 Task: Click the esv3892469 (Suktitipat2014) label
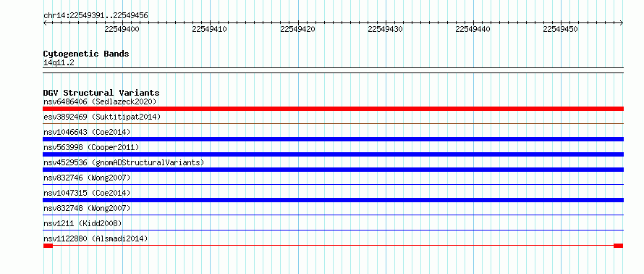point(102,117)
